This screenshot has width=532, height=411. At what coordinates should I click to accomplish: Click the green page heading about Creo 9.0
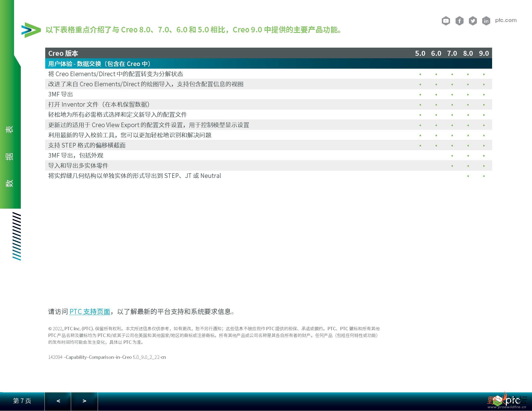pos(194,30)
